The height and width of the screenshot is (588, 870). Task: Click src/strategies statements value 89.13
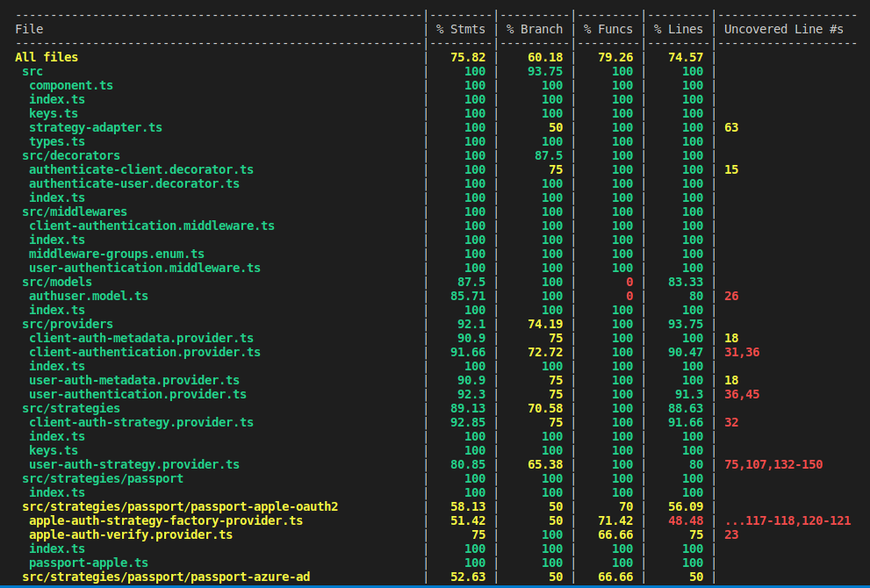468,408
